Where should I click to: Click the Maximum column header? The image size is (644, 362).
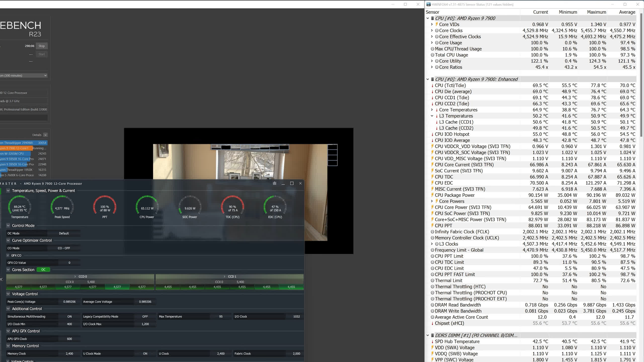click(x=596, y=12)
